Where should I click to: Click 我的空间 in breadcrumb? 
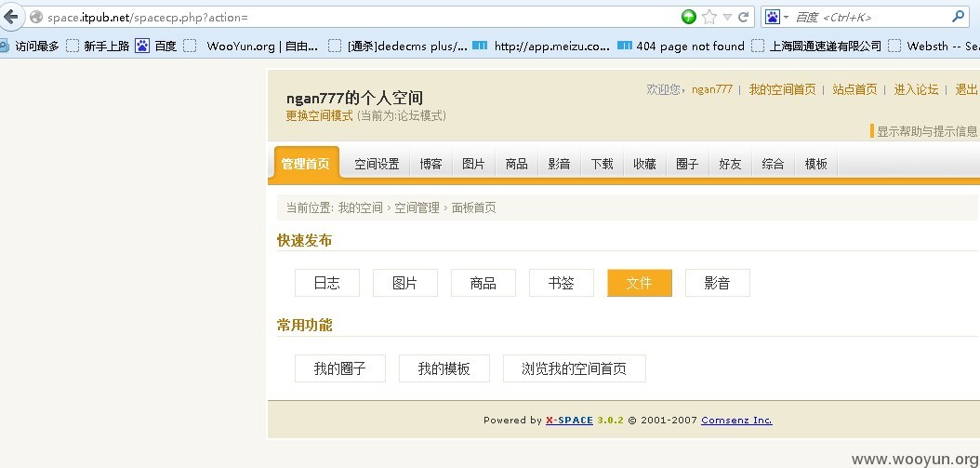360,207
